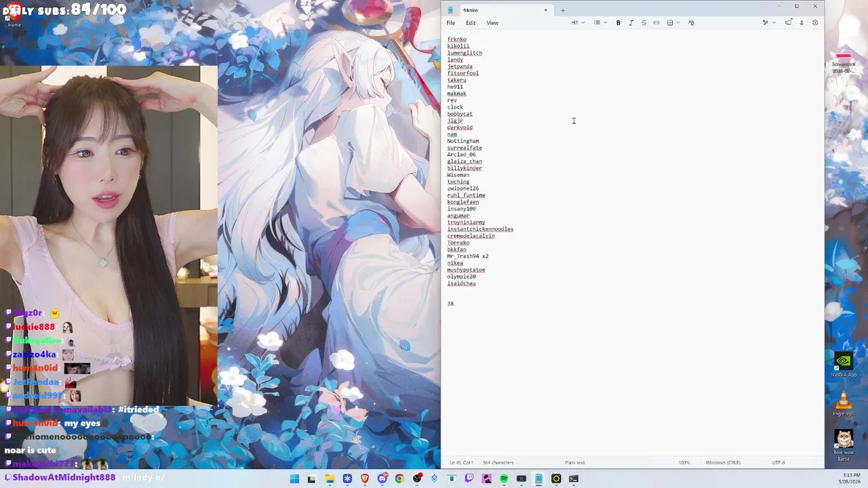Apply italic formatting in Notepad
The height and width of the screenshot is (488, 868).
(x=631, y=23)
